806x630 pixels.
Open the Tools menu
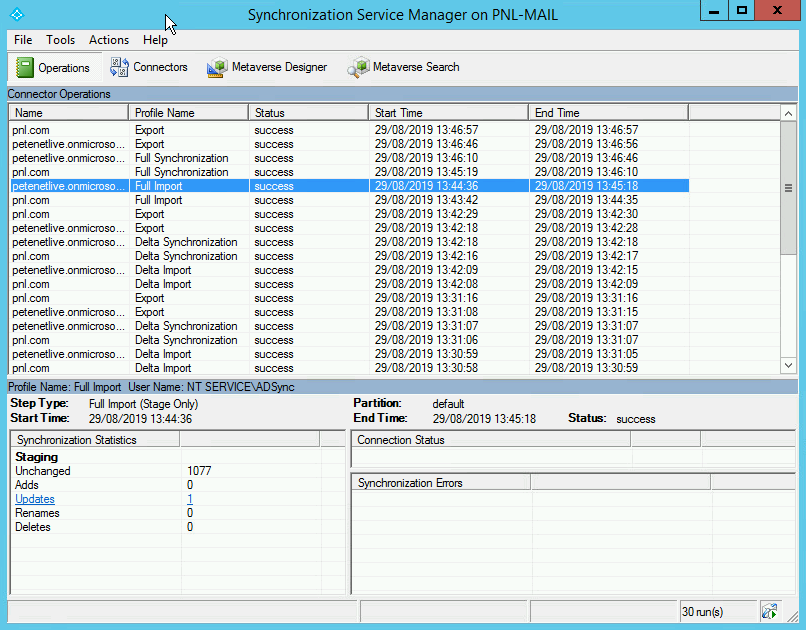point(60,40)
